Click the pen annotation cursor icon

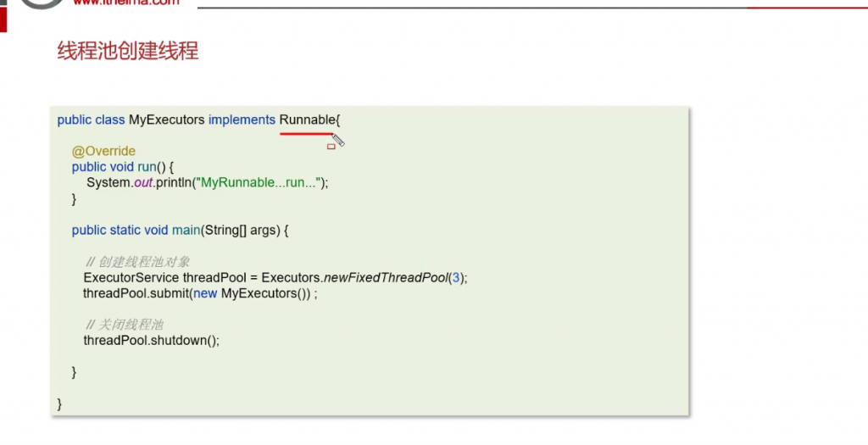pyautogui.click(x=337, y=140)
